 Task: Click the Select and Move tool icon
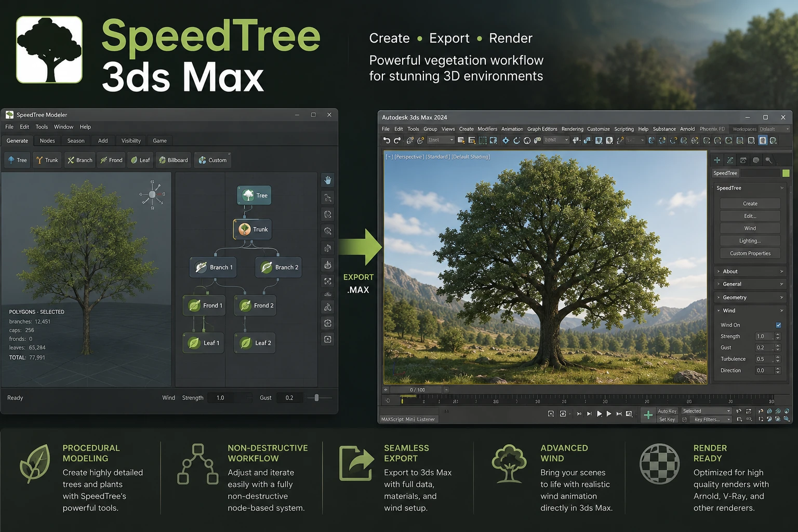(506, 140)
